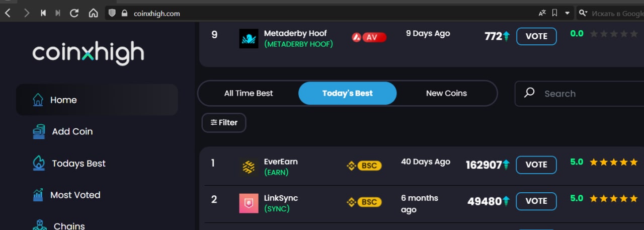644x230 pixels.
Task: Bookmark this page in the address bar
Action: coord(554,13)
